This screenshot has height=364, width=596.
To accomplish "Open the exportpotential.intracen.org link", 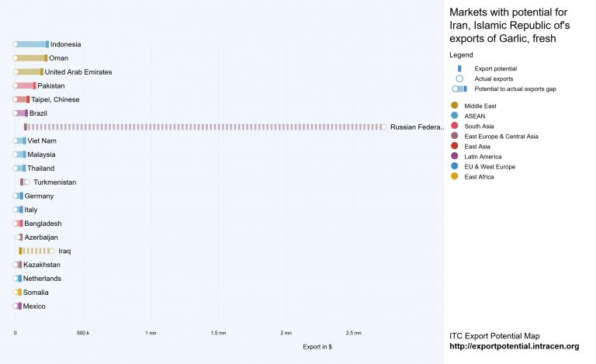I will tap(515, 346).
